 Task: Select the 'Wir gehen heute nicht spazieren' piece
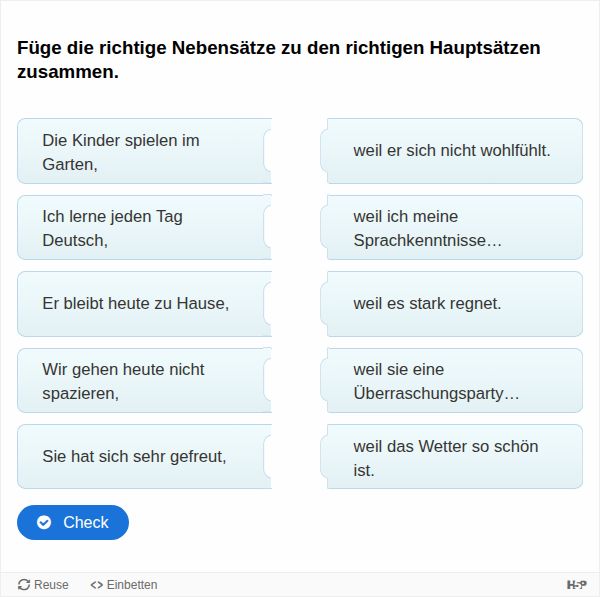tap(140, 381)
